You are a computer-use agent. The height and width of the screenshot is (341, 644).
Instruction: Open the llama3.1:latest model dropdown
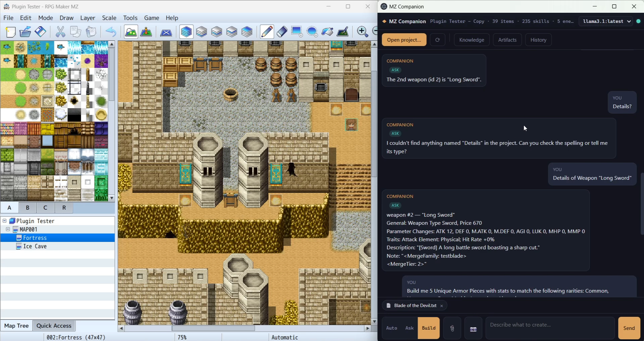[606, 21]
